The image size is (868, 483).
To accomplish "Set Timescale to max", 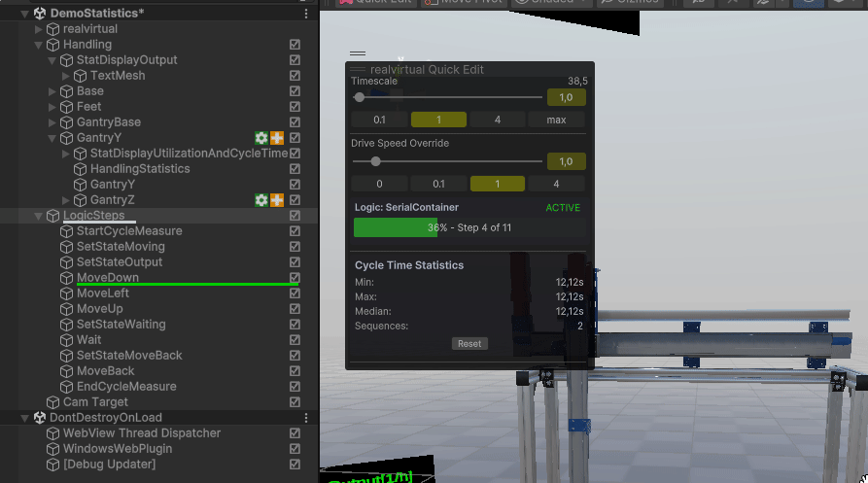I will [x=556, y=120].
